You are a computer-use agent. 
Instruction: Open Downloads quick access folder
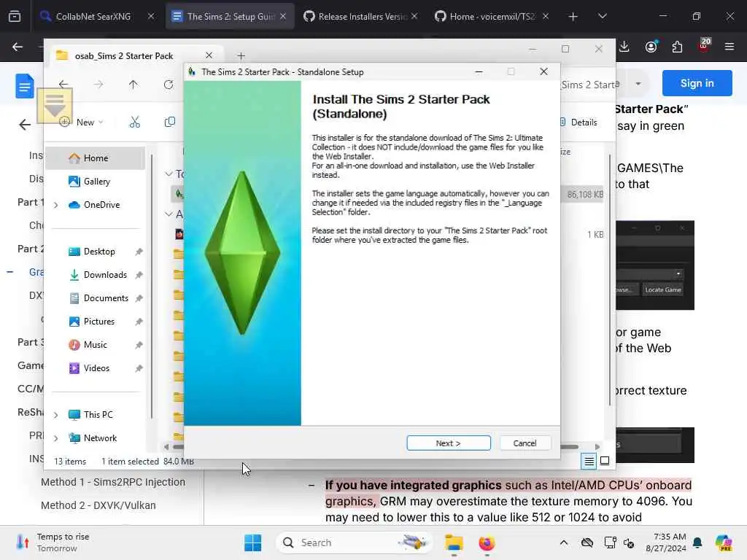click(105, 275)
